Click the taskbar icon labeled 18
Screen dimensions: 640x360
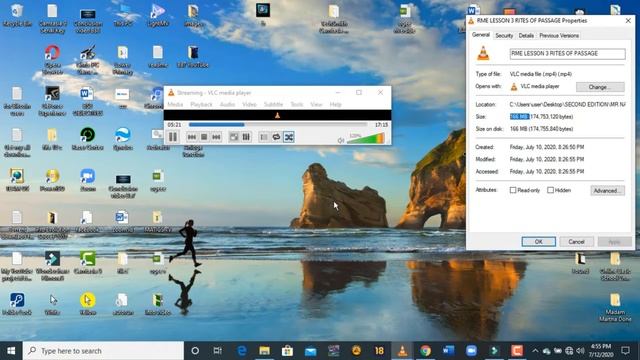[x=379, y=351]
